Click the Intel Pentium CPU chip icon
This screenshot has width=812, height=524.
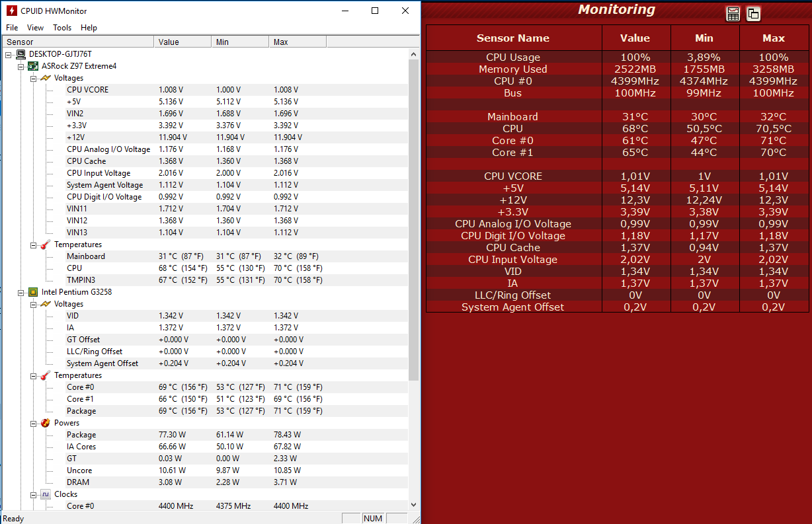click(33, 292)
